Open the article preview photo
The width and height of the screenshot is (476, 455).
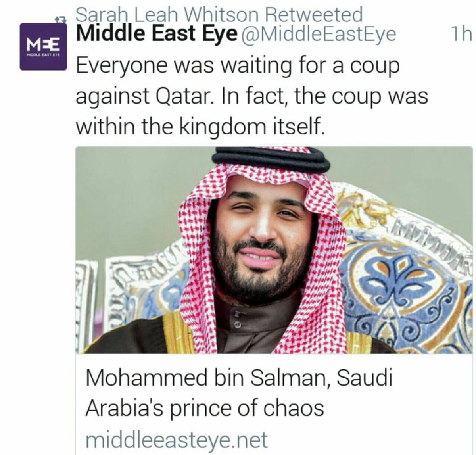274,250
